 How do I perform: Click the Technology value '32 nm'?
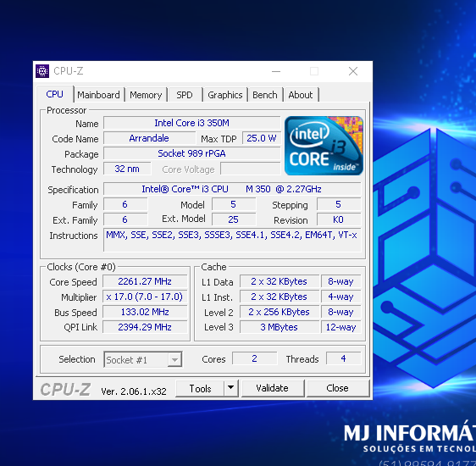(x=127, y=169)
